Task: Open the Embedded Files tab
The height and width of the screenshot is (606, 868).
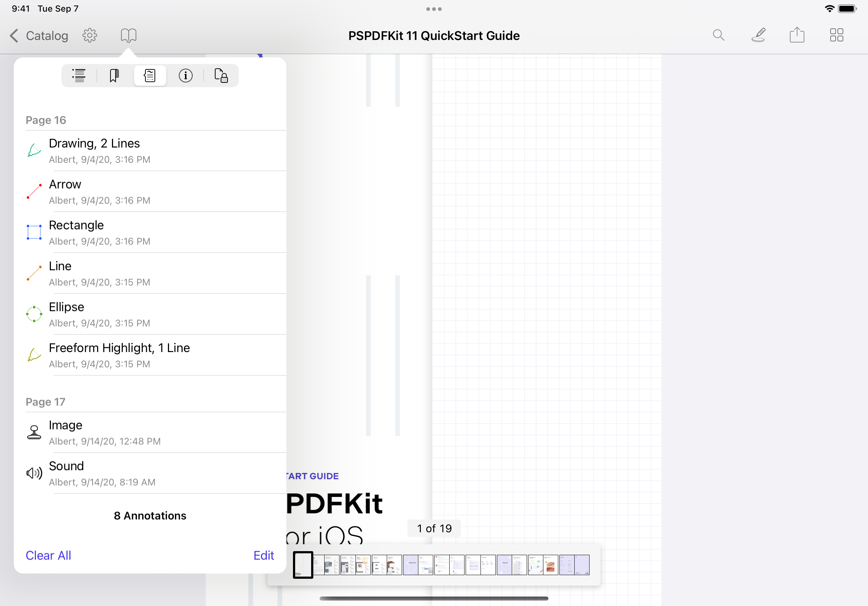Action: (x=221, y=75)
